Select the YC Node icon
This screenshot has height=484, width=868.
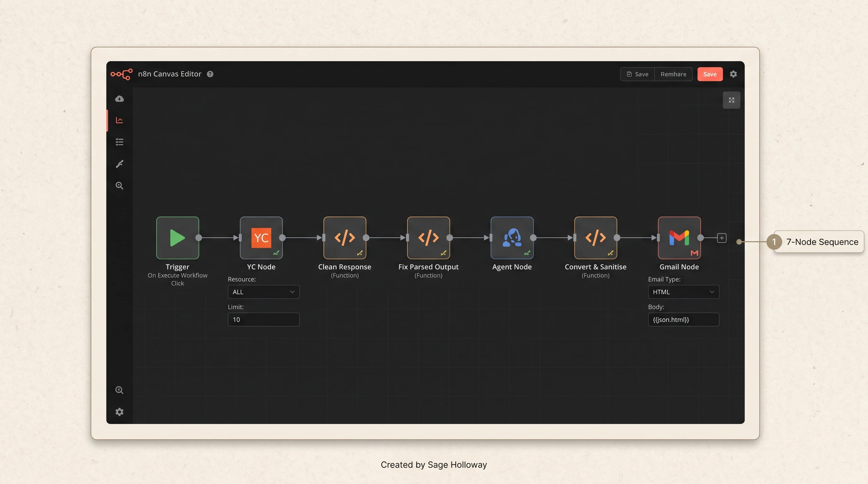pyautogui.click(x=261, y=238)
